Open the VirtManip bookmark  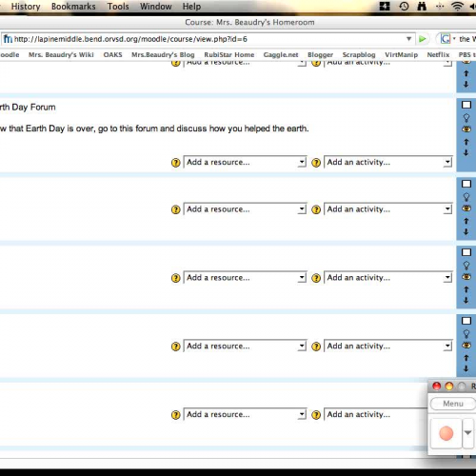(402, 55)
